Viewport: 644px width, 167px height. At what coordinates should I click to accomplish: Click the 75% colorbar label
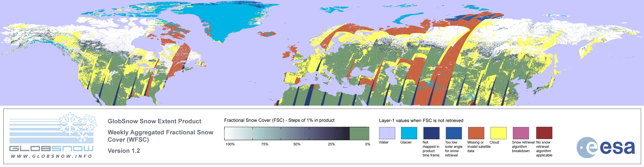click(265, 144)
